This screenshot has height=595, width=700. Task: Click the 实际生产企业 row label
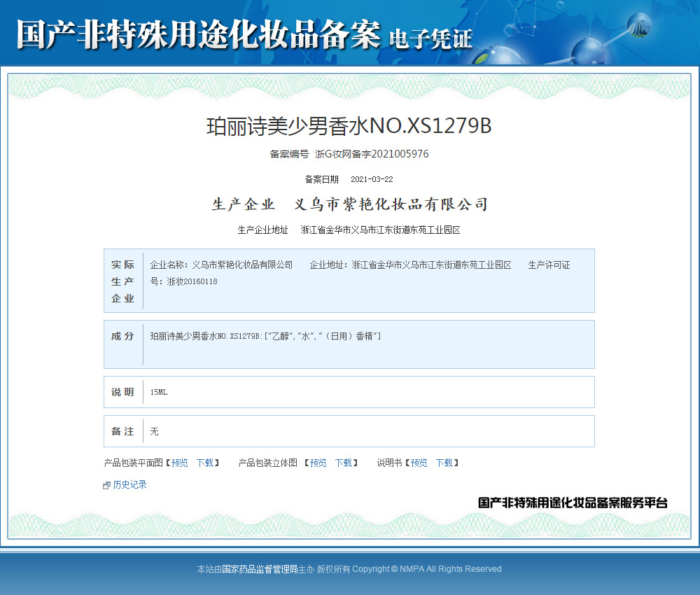pos(122,281)
